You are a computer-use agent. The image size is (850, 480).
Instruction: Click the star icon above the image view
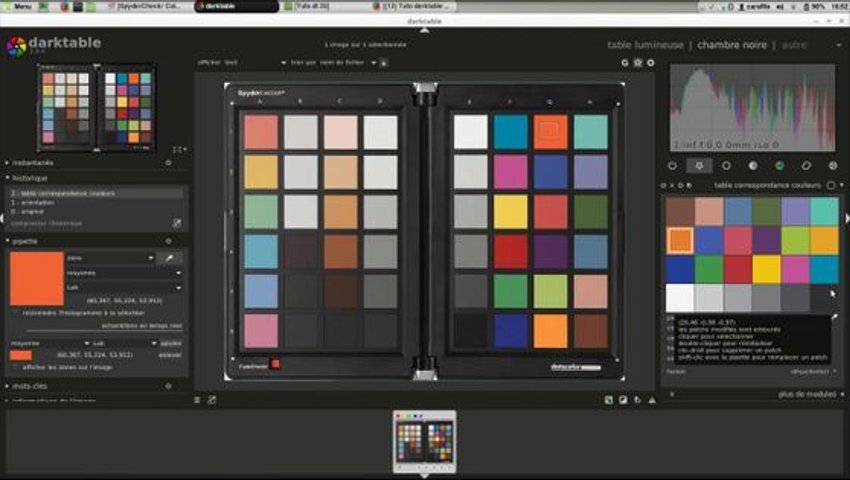pos(638,63)
